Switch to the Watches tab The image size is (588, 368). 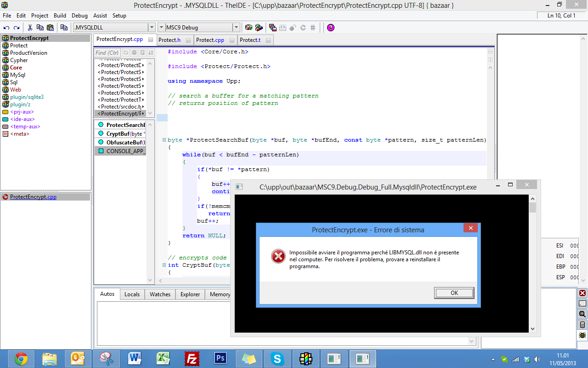pos(160,294)
